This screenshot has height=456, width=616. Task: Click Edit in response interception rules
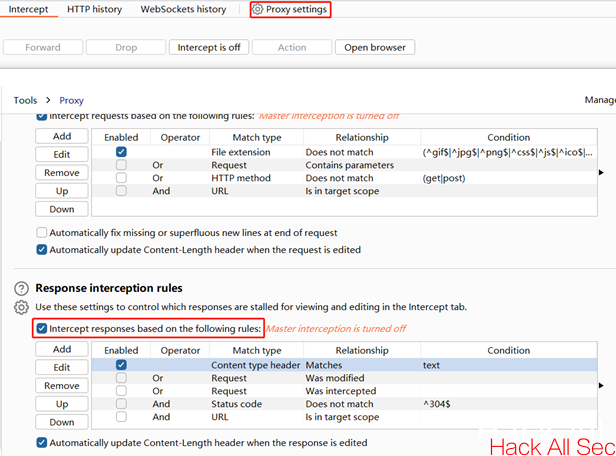pos(62,367)
